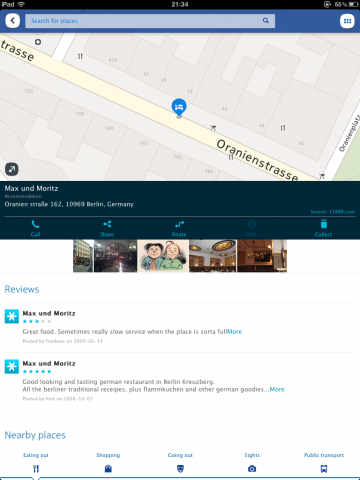This screenshot has height=480, width=360.
Task: Tap the 21:34 clock in status bar
Action: click(x=180, y=4)
